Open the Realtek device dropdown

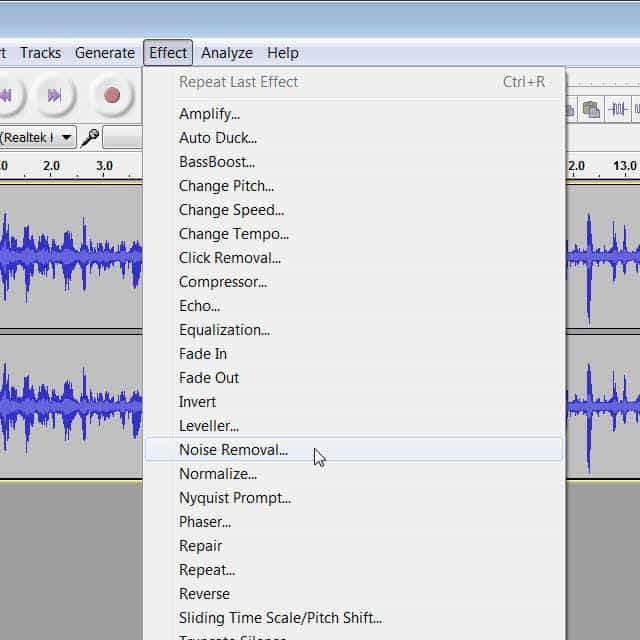click(66, 138)
